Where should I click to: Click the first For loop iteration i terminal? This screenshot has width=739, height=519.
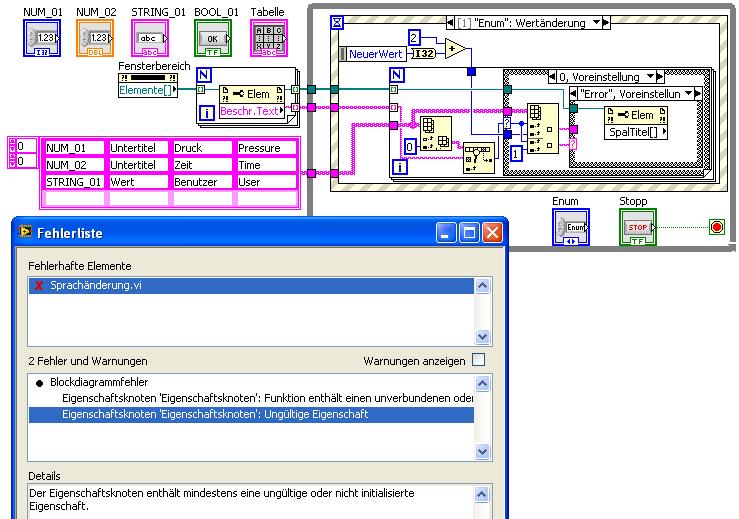coord(207,113)
